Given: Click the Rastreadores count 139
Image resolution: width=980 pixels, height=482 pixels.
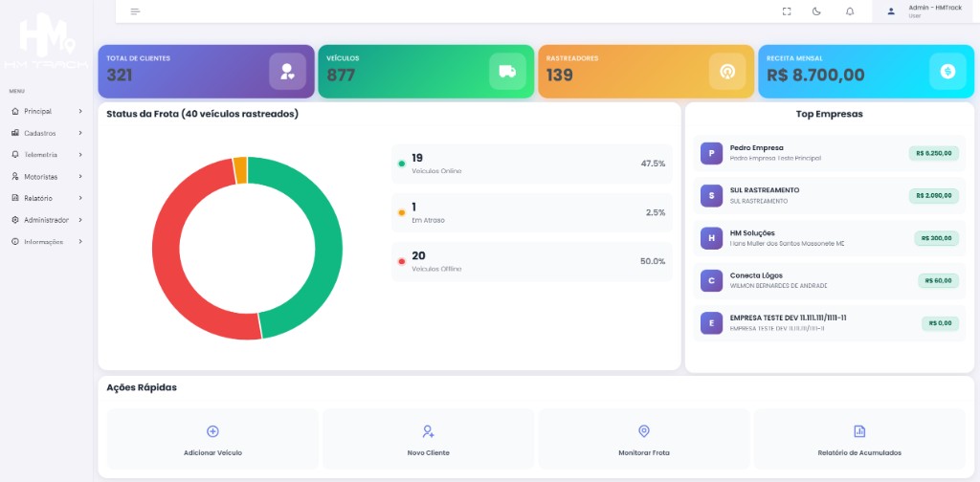Looking at the screenshot, I should click(x=559, y=76).
